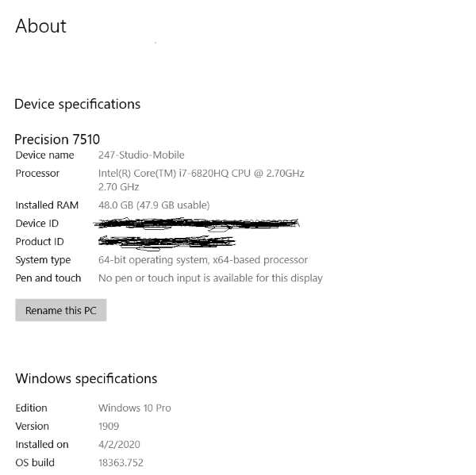The height and width of the screenshot is (475, 476).
Task: Click the Pen and touch label
Action: (48, 278)
